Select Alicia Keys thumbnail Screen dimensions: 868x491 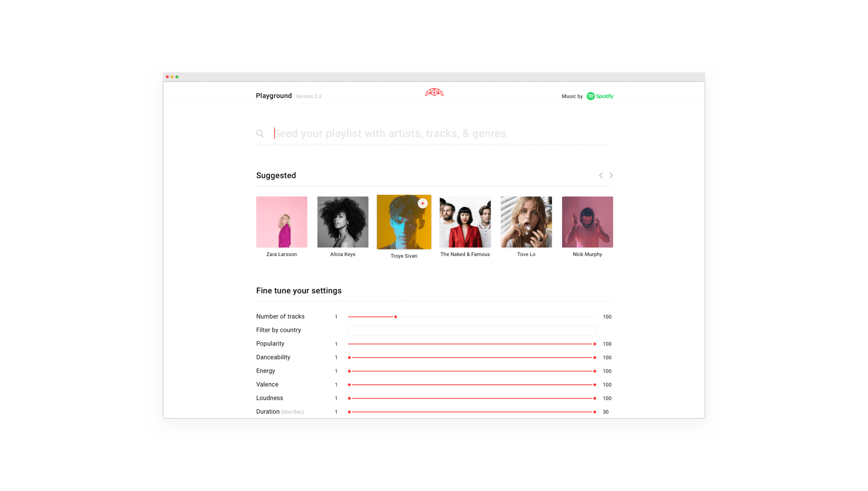pos(343,222)
